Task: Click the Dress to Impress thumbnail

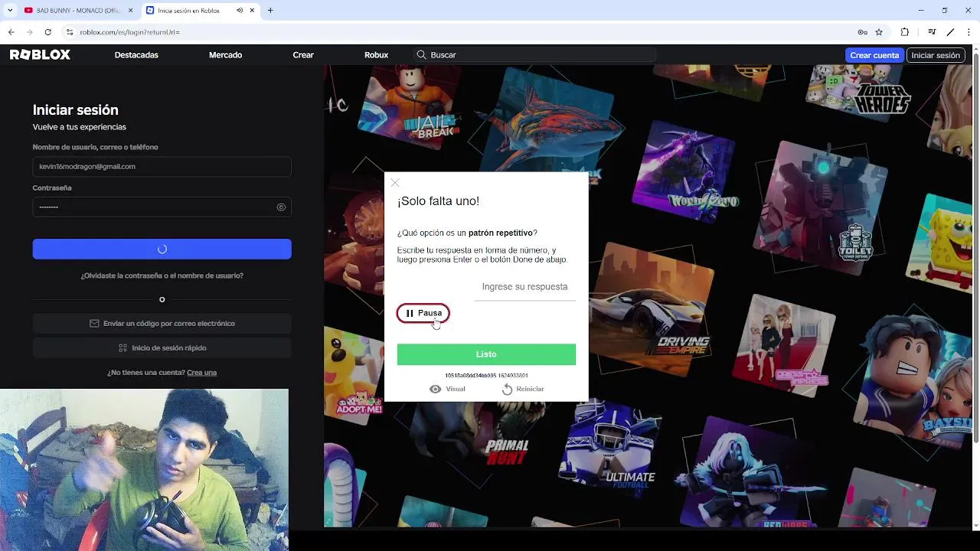Action: click(782, 344)
